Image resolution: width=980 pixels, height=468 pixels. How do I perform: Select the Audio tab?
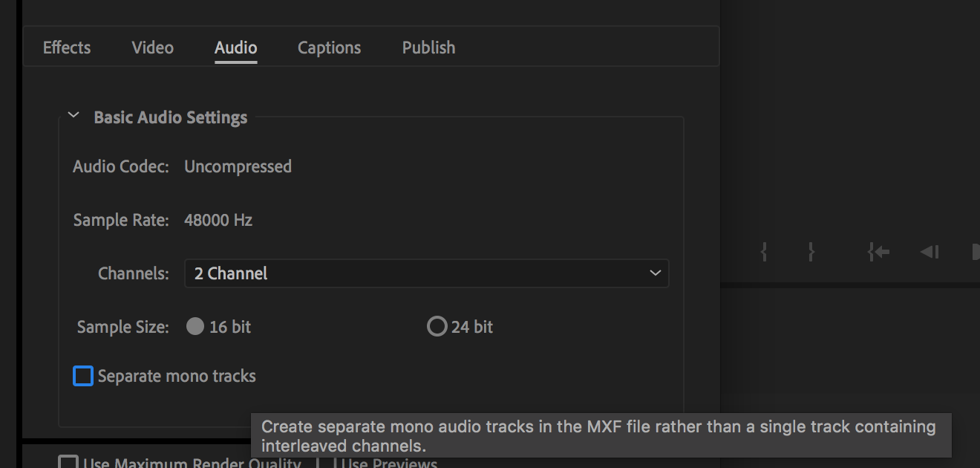[235, 47]
